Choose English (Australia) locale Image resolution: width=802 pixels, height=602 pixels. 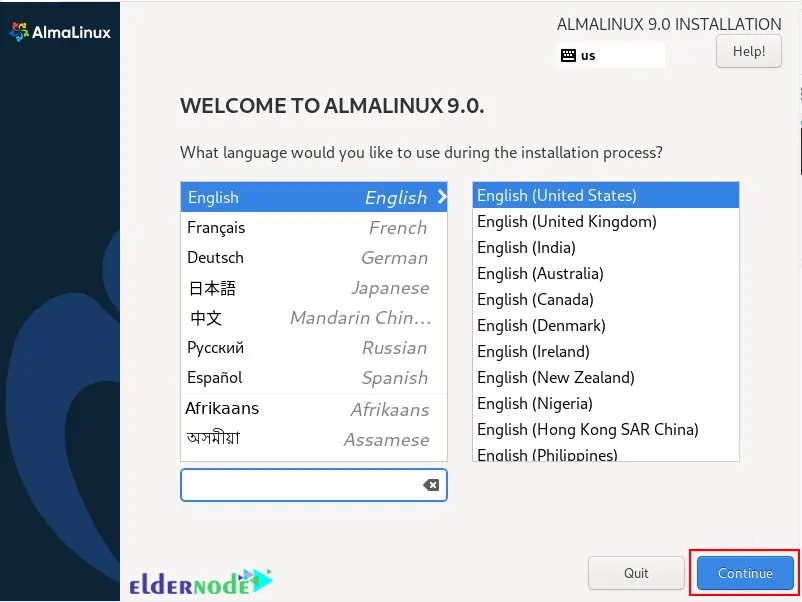(606, 273)
